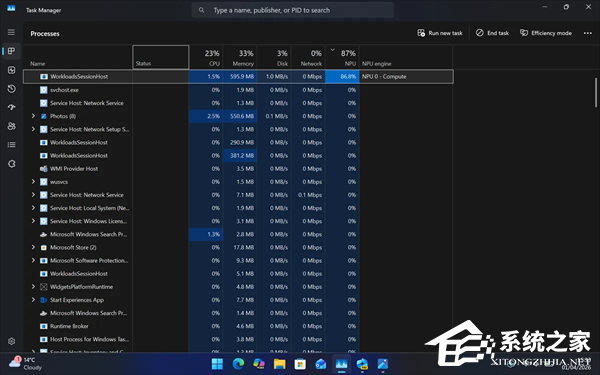The width and height of the screenshot is (600, 375).
Task: Click the Task Manager taskbar icon
Action: (341, 364)
